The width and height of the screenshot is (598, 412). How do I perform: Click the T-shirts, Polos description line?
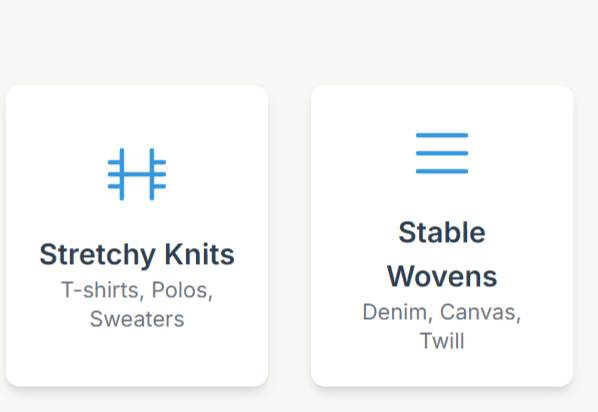[137, 290]
